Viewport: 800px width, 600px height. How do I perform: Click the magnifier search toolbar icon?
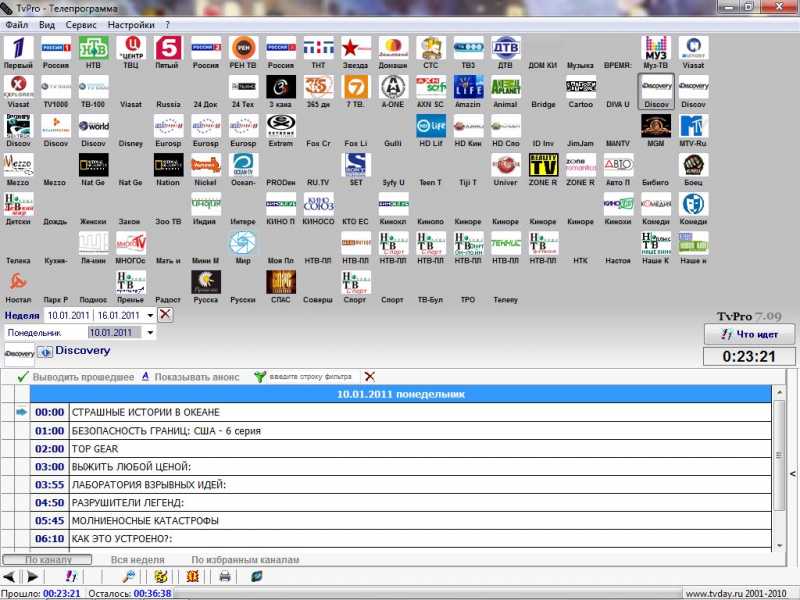click(x=129, y=577)
